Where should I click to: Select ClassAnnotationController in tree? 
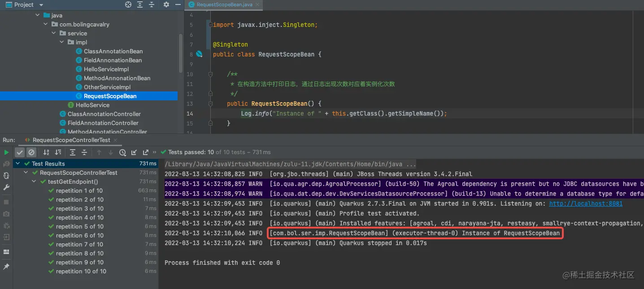coord(104,114)
